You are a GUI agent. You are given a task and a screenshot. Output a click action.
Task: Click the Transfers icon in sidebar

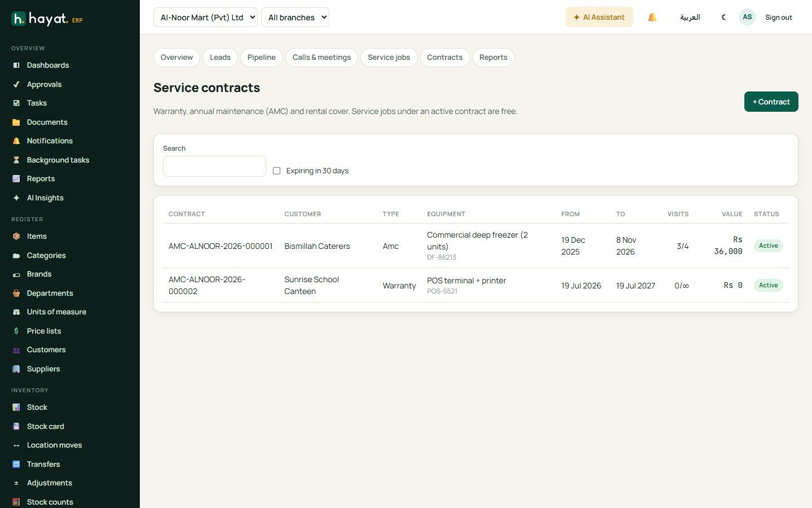click(x=16, y=464)
